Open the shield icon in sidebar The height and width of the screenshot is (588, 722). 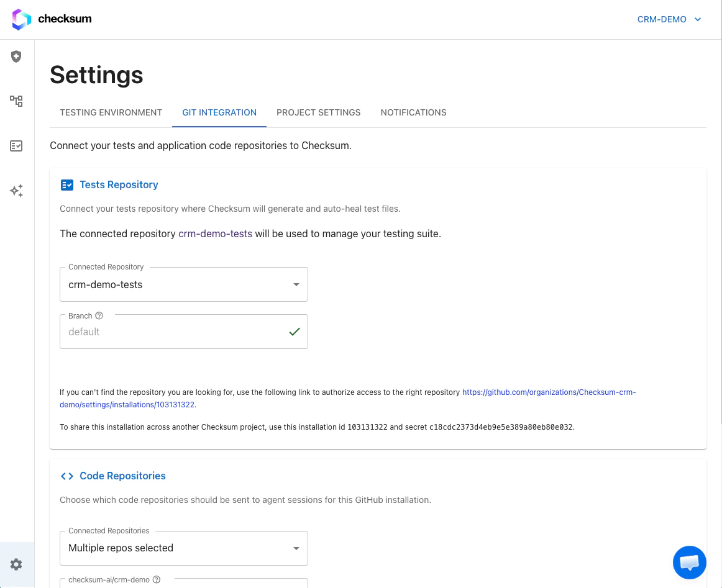point(16,57)
